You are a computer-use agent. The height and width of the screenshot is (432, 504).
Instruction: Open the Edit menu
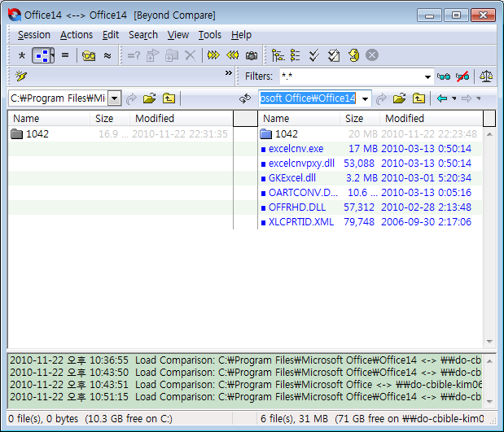click(111, 35)
